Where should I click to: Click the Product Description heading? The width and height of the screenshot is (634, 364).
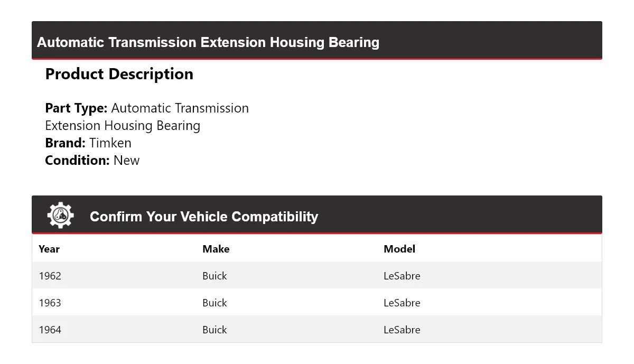point(119,74)
